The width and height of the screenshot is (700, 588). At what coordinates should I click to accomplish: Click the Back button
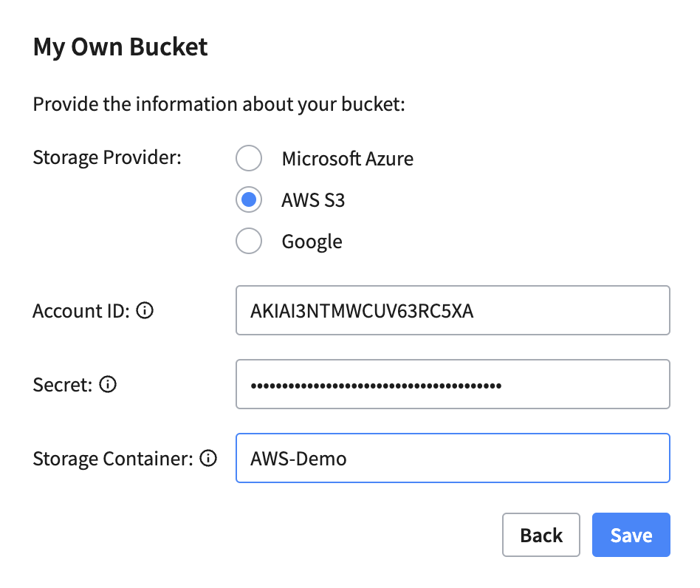click(x=541, y=535)
